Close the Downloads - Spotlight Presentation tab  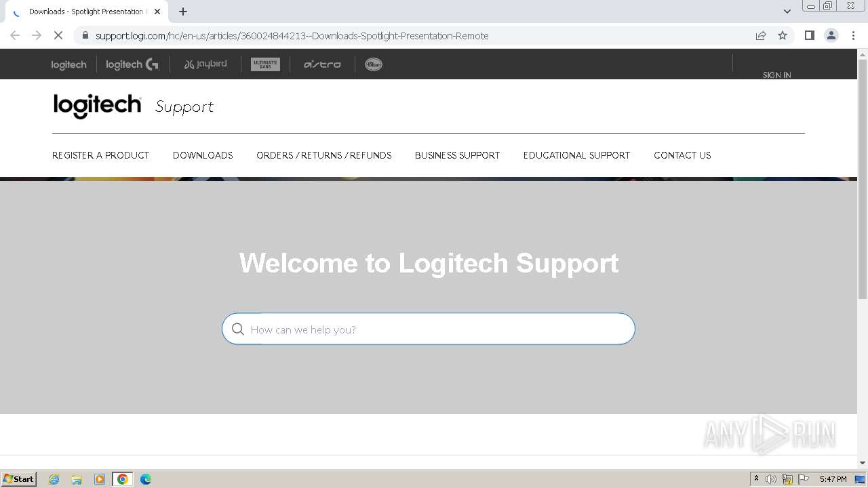coord(157,12)
